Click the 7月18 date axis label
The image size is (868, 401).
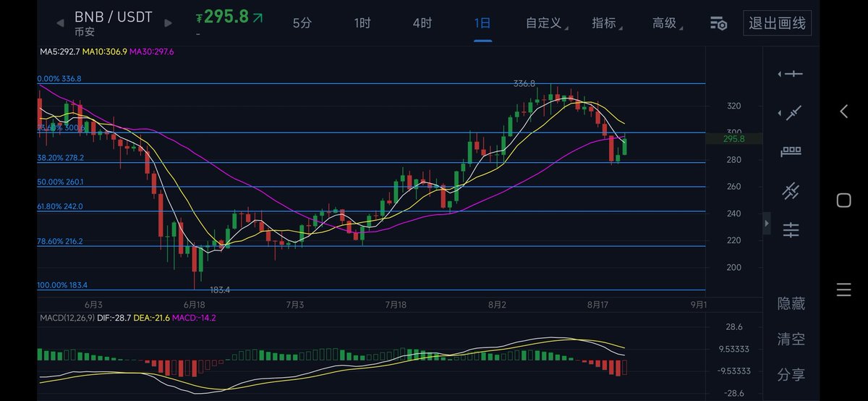click(396, 304)
